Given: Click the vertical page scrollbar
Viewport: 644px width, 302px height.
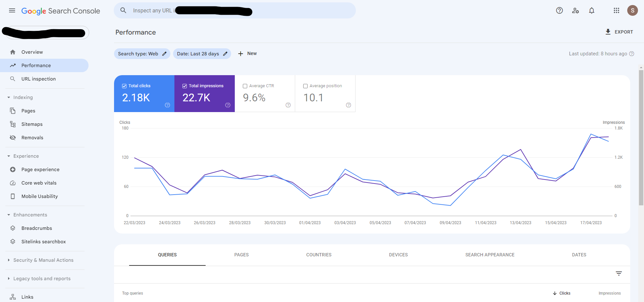Looking at the screenshot, I should coord(641,138).
